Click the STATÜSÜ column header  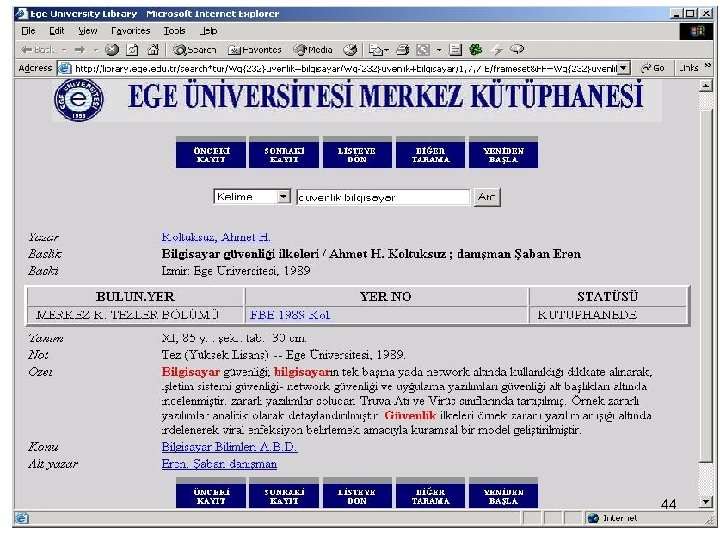608,297
